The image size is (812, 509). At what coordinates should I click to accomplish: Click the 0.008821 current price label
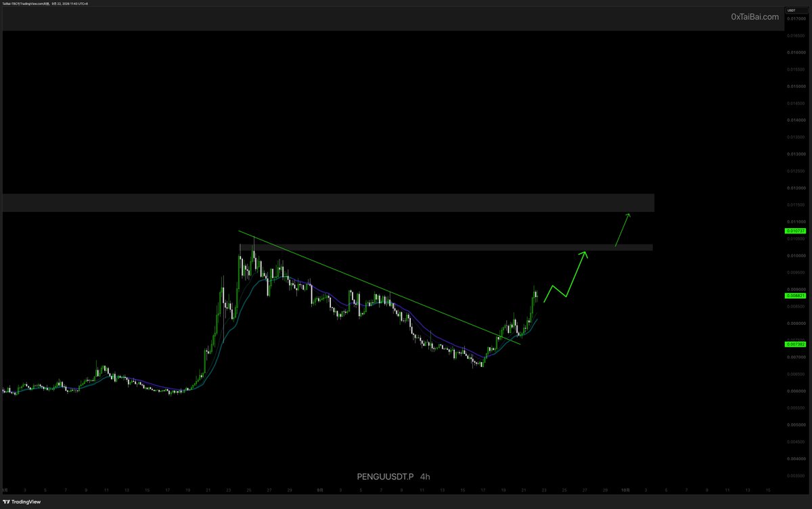794,296
